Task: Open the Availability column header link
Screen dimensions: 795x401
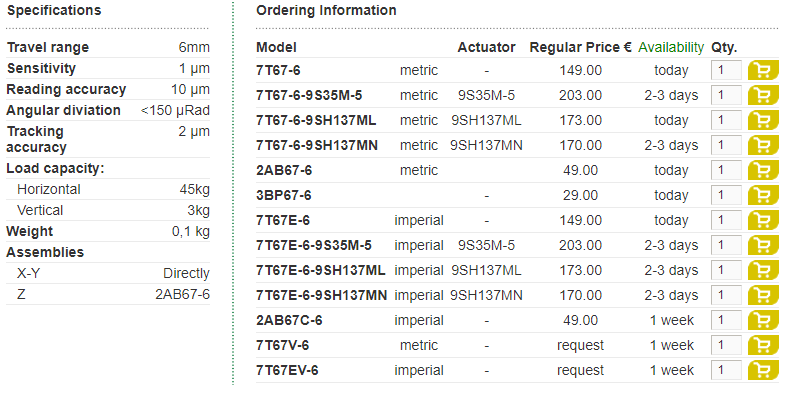Action: (671, 47)
